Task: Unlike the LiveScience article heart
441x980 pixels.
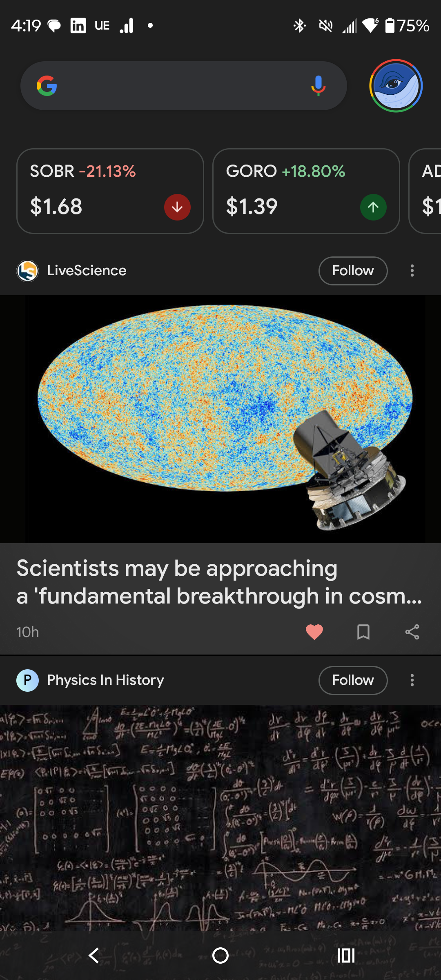Action: coord(314,632)
